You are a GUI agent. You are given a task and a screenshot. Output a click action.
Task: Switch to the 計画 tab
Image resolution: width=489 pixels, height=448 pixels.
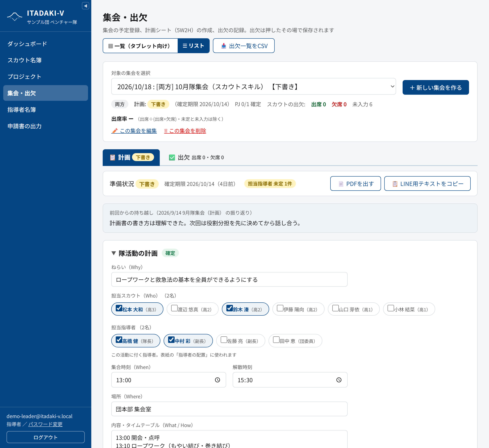[131, 158]
